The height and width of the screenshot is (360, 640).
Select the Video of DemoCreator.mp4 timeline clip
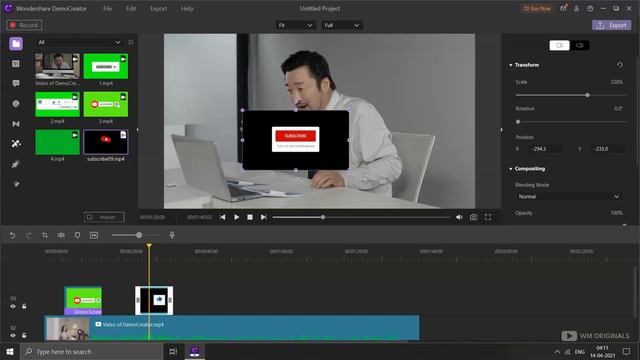click(231, 328)
